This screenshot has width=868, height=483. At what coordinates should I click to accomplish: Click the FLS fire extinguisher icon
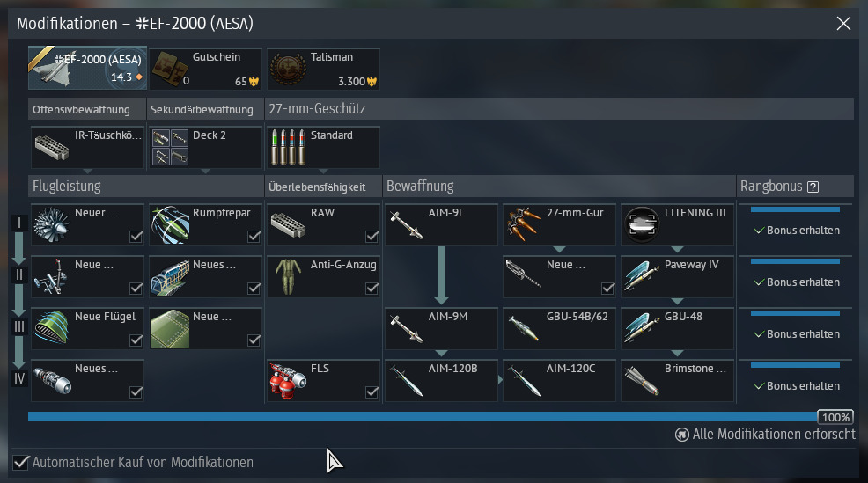(x=287, y=381)
